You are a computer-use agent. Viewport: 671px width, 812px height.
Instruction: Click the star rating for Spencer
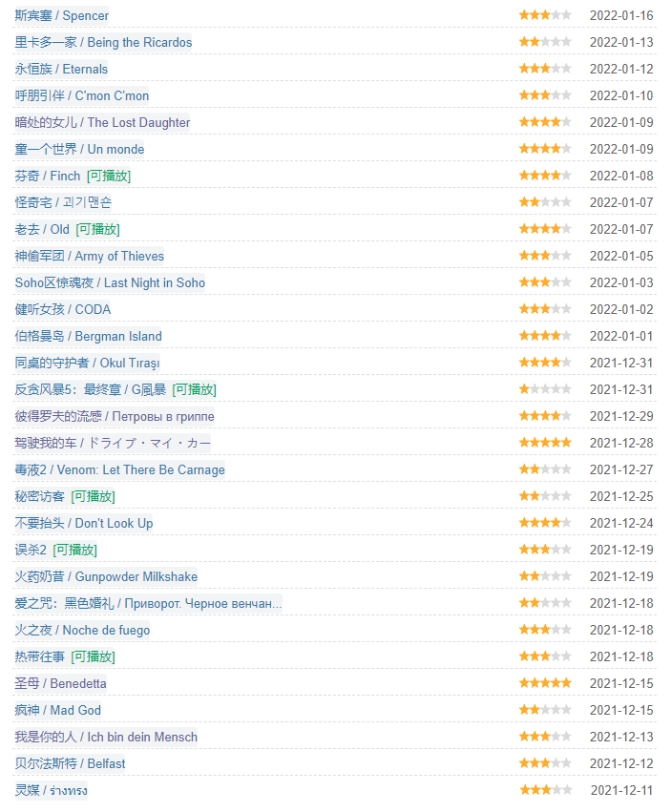545,15
